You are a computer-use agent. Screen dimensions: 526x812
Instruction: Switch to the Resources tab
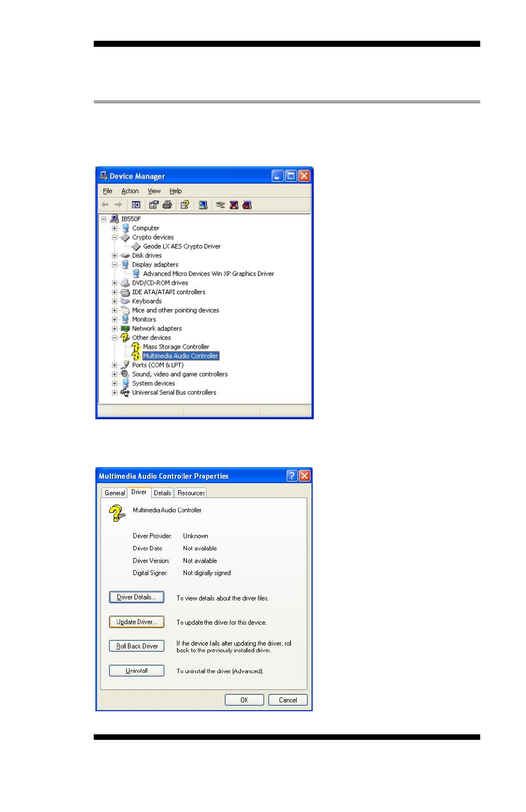click(x=191, y=493)
